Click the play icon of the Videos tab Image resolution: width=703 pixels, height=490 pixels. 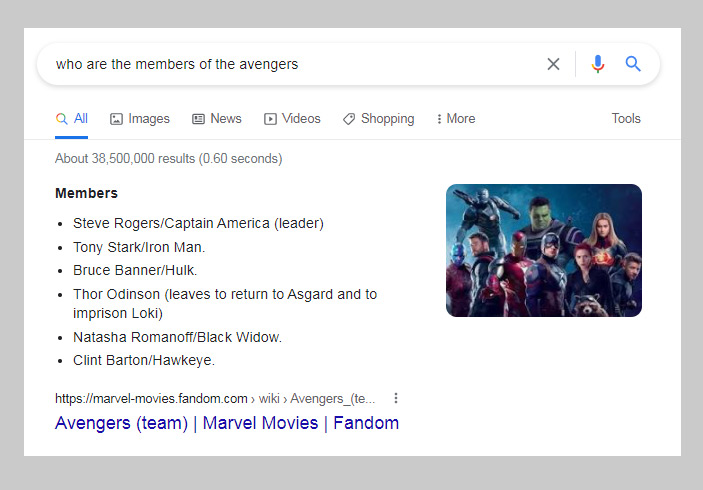point(270,119)
